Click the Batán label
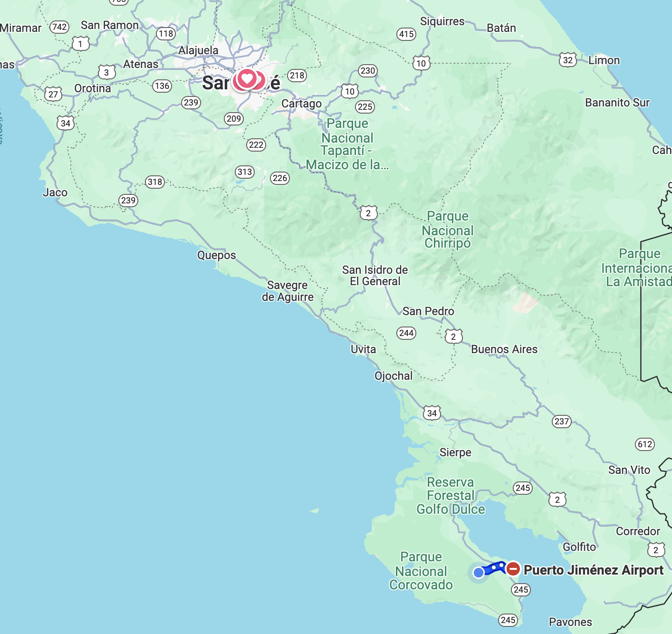This screenshot has width=672, height=634. (501, 28)
